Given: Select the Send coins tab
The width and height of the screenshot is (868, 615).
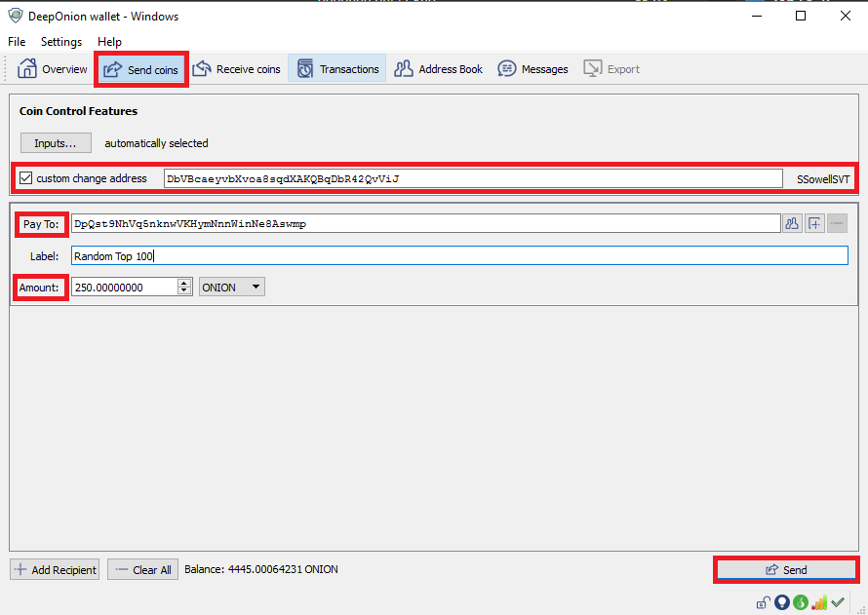Looking at the screenshot, I should 141,69.
